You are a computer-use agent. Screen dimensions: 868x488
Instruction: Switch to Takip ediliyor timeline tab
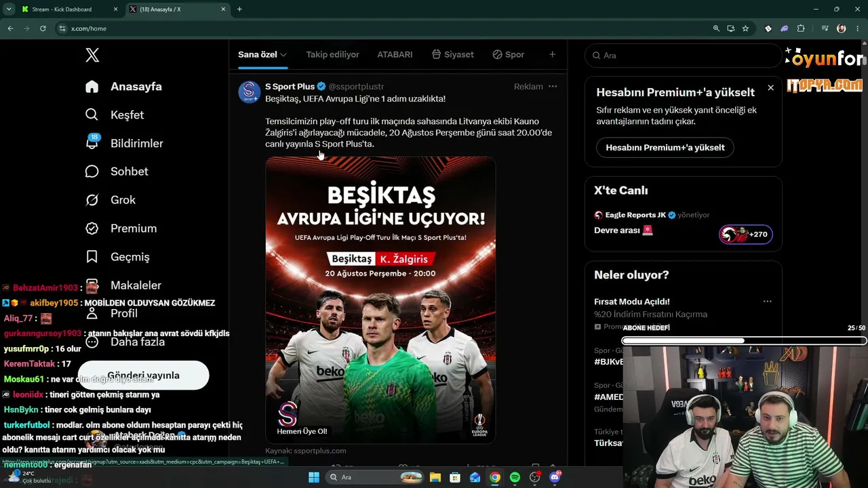tap(332, 54)
